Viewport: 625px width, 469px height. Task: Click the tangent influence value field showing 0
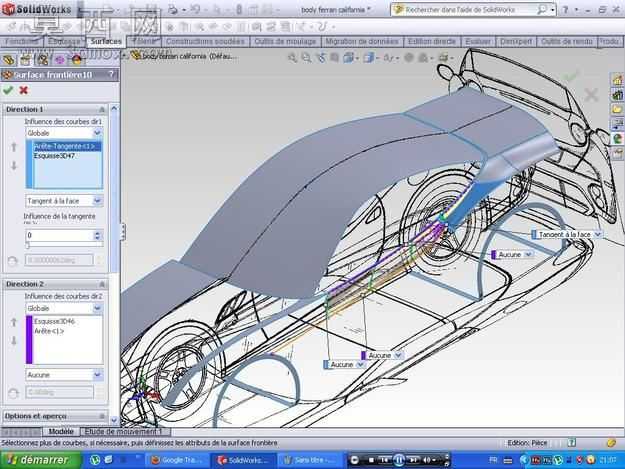[x=59, y=235]
